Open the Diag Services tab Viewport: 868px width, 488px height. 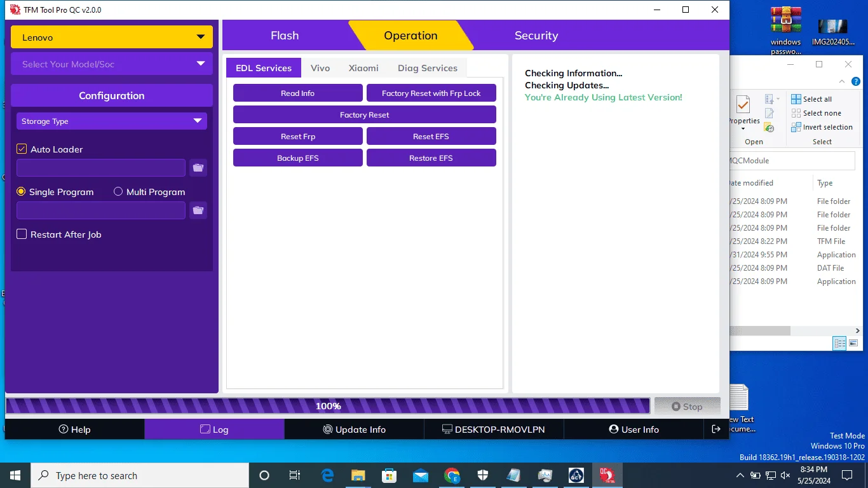coord(428,68)
